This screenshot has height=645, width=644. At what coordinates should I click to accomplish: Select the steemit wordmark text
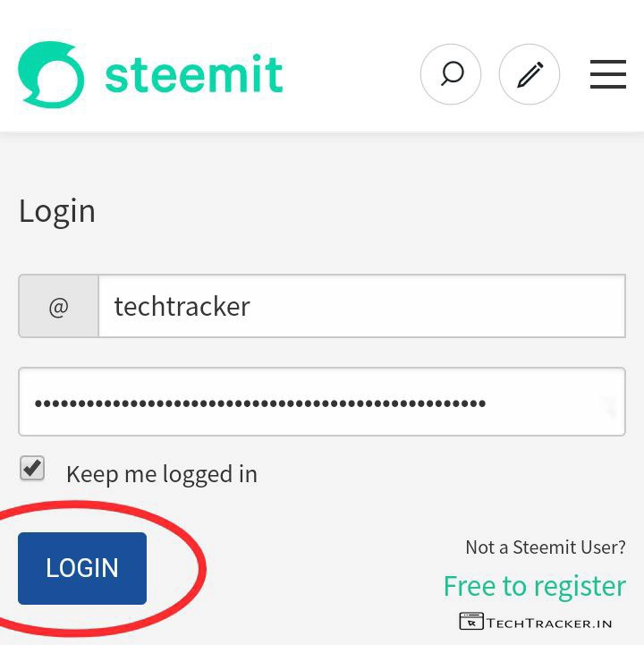tap(194, 75)
